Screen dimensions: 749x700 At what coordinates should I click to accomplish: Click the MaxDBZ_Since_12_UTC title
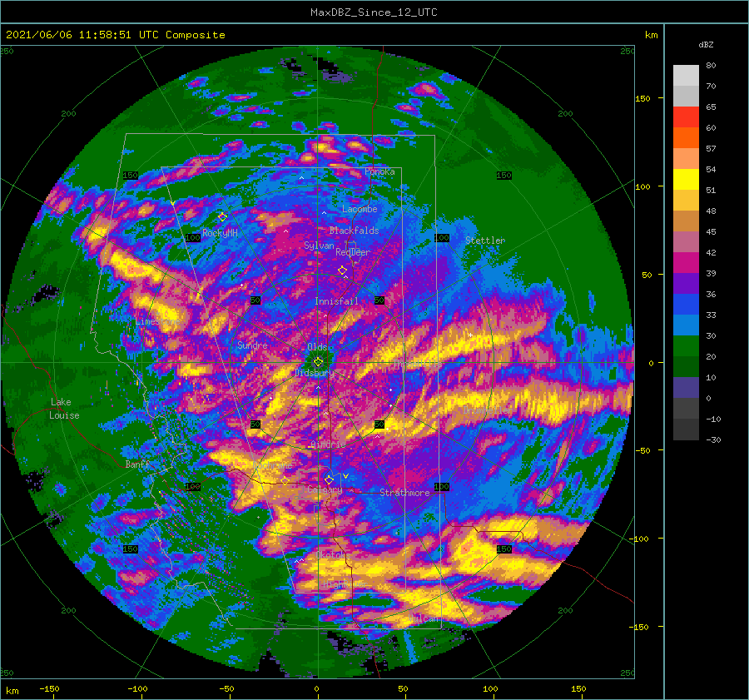tap(374, 12)
